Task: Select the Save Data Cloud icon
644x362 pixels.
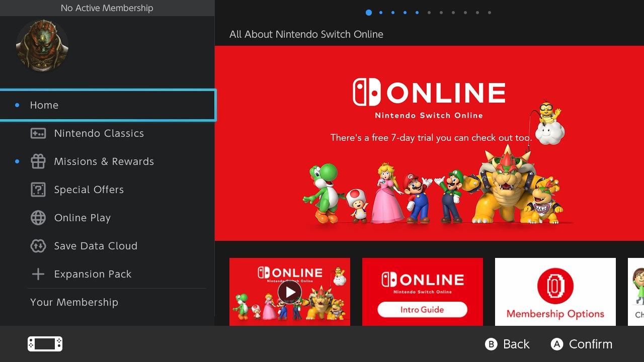Action: point(38,246)
